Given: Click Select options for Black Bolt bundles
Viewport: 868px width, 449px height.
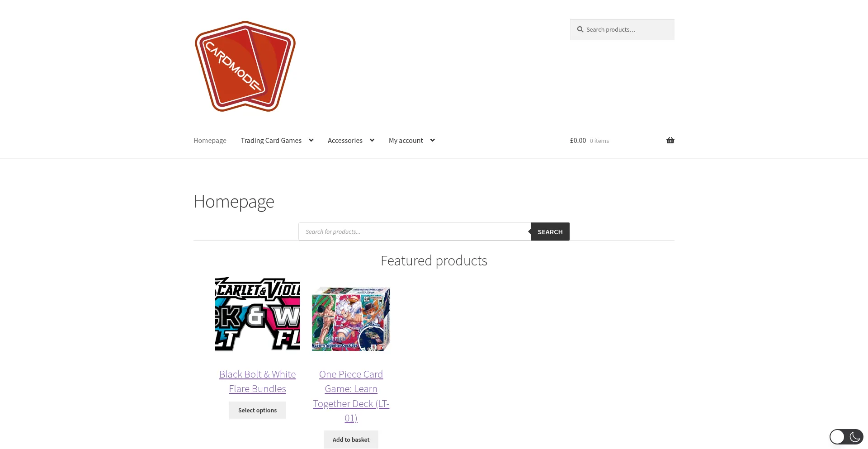Looking at the screenshot, I should (257, 410).
